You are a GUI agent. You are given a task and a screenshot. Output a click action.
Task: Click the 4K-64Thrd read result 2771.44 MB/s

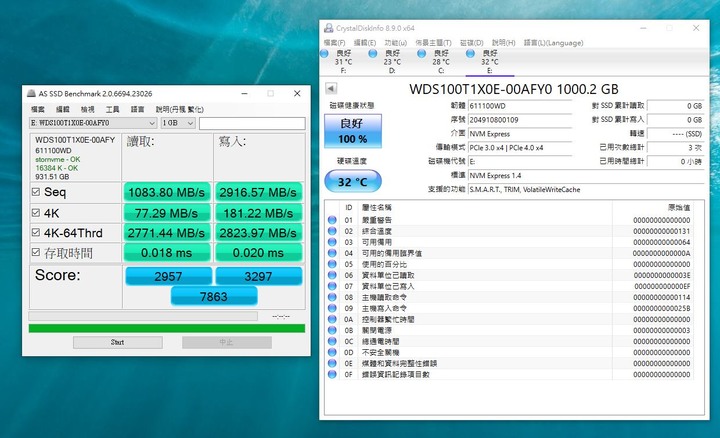167,233
